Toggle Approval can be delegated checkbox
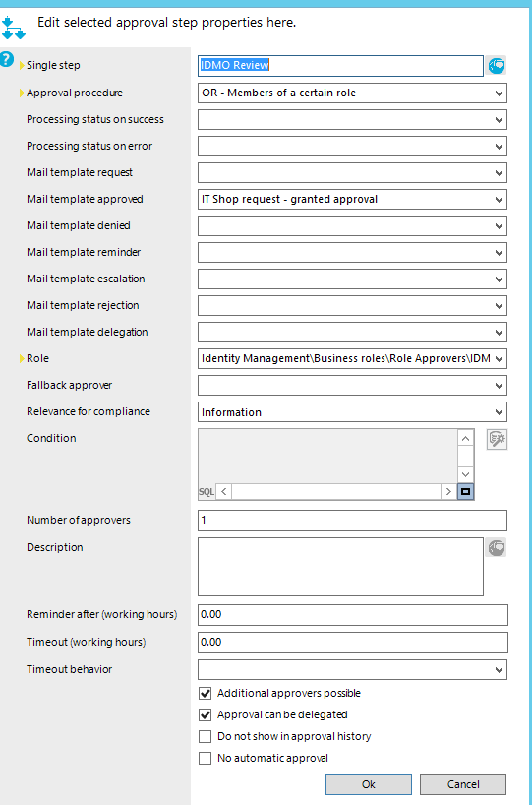Image resolution: width=532 pixels, height=805 pixels. pos(206,715)
